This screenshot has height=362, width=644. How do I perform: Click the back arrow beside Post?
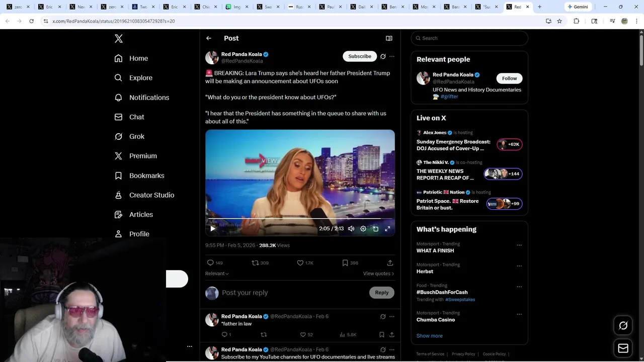(209, 38)
